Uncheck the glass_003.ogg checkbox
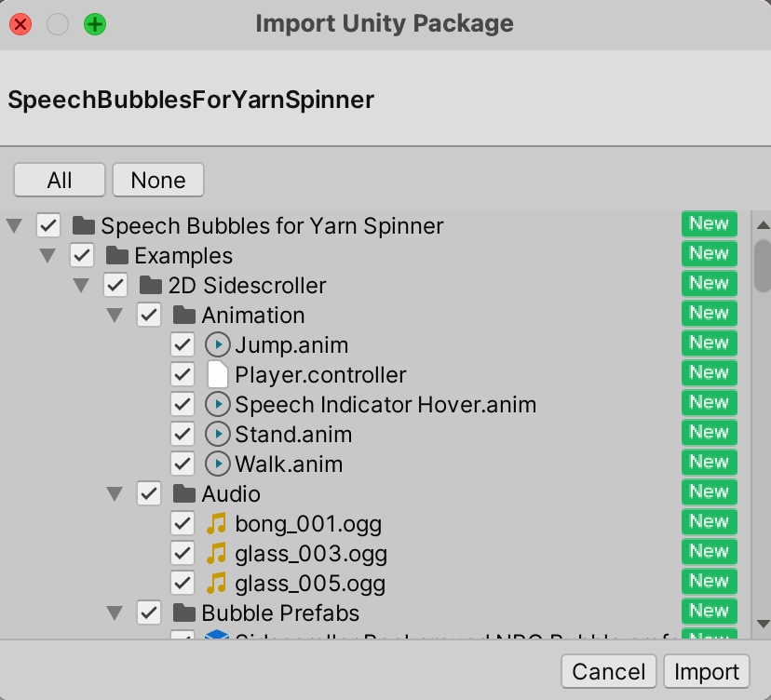The width and height of the screenshot is (771, 700). 183,554
